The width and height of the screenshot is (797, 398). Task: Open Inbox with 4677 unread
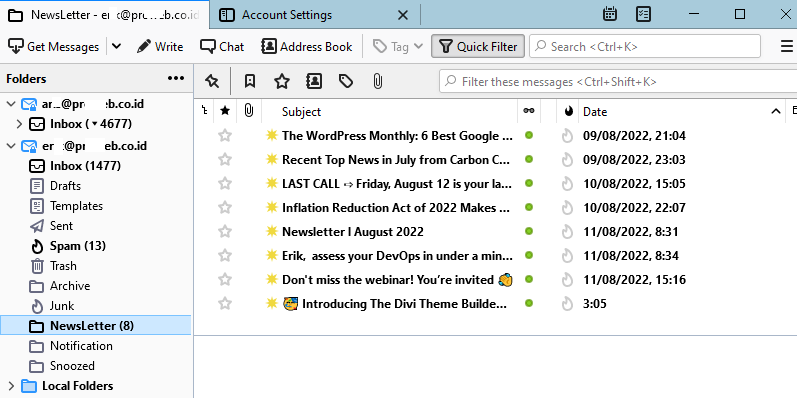pos(90,124)
